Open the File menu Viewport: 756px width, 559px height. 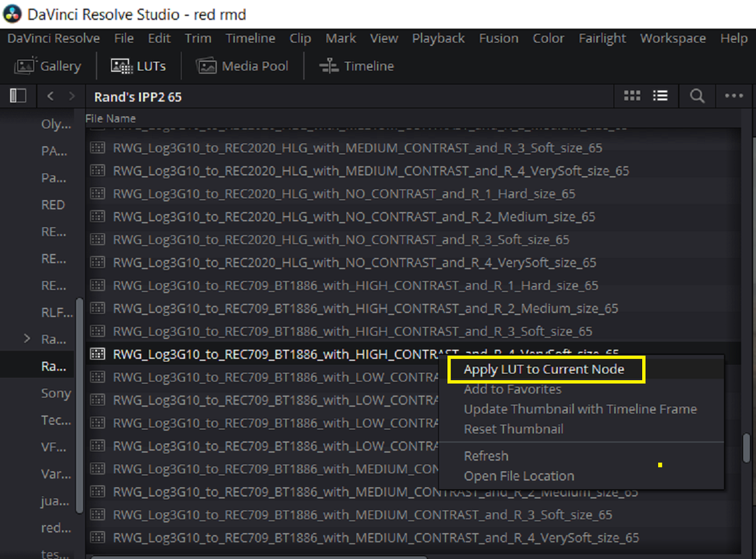point(124,38)
